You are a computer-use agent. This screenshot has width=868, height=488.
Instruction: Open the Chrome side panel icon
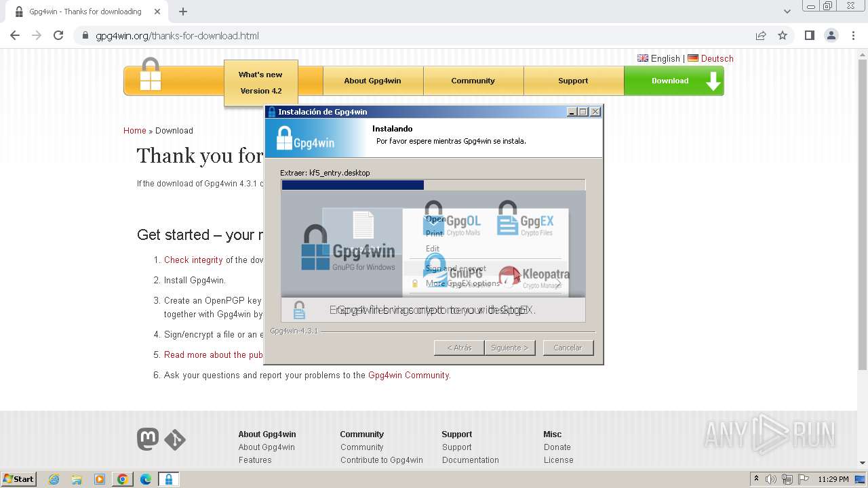(809, 35)
